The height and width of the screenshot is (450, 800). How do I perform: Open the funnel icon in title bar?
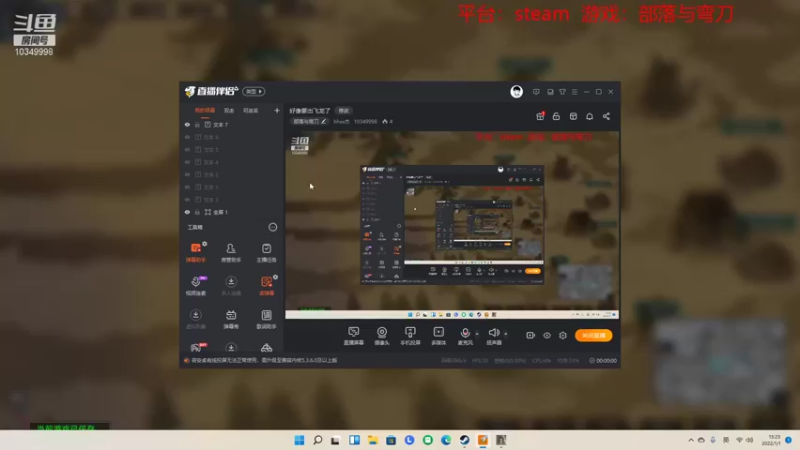coord(562,92)
